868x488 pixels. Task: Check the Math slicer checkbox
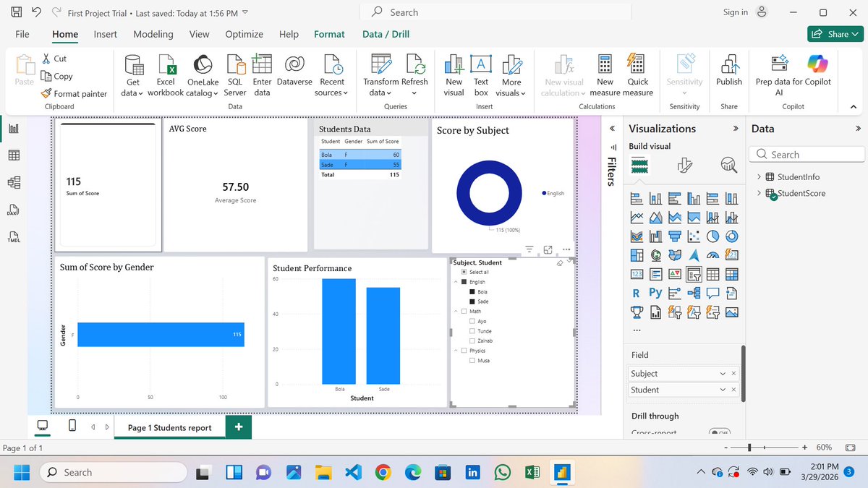coord(464,312)
